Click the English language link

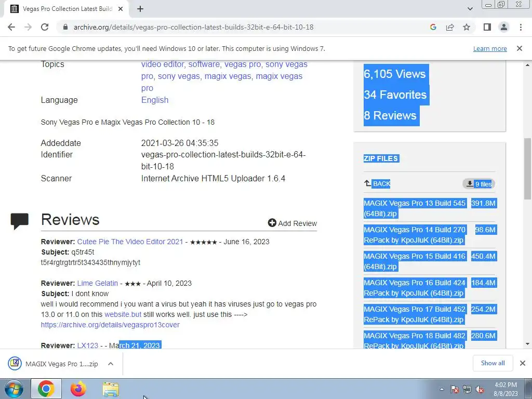(x=155, y=100)
